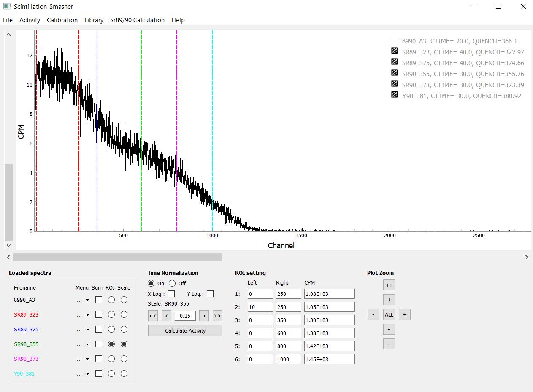Open the "..." menu for the 8990_A3 spectrum
The width and height of the screenshot is (533, 392).
pos(82,300)
